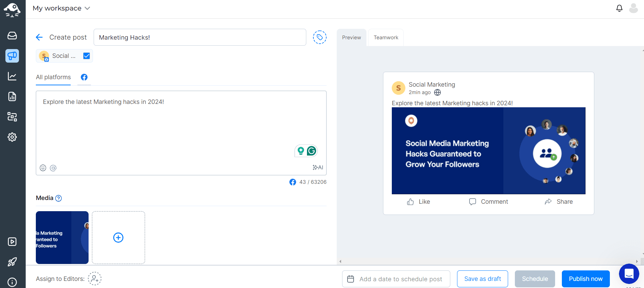Click the notifications bell
This screenshot has height=288, width=644.
[x=619, y=8]
